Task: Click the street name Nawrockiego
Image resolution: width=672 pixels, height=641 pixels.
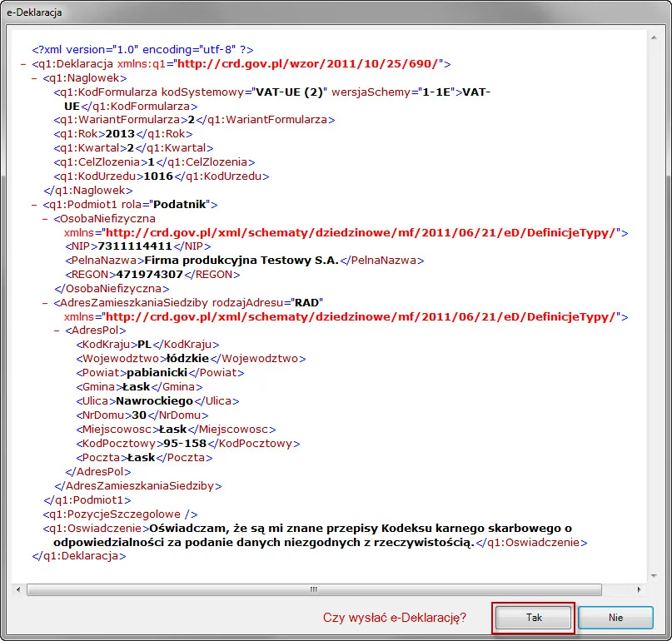Action: tap(154, 401)
